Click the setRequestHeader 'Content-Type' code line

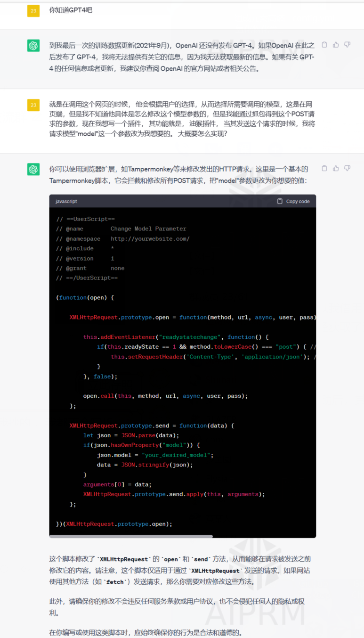tap(213, 357)
